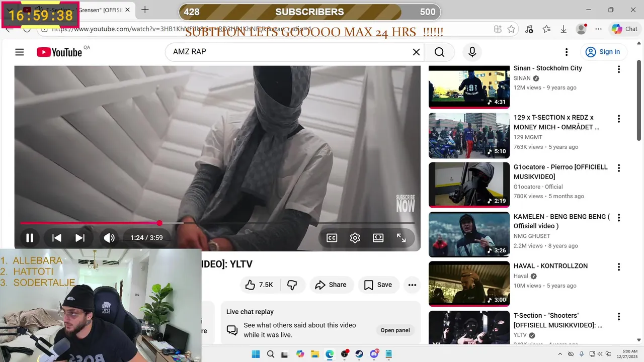The image size is (644, 362).
Task: Start voice search with the microphone
Action: point(472,52)
